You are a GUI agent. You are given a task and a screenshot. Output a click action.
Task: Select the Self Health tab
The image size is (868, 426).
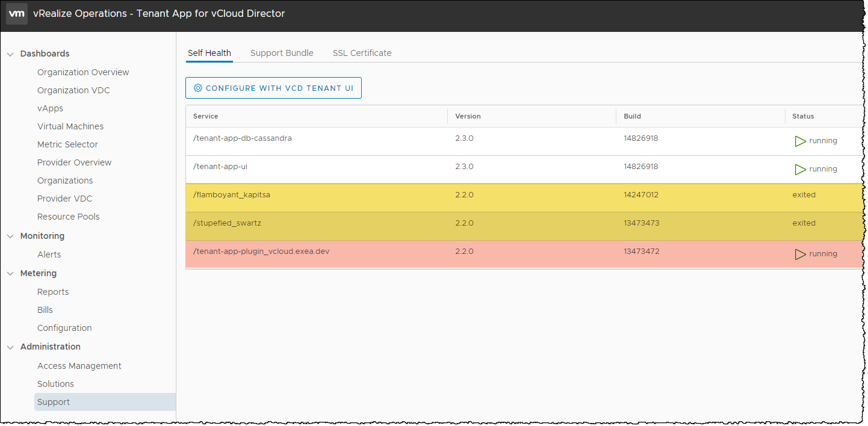click(x=209, y=53)
